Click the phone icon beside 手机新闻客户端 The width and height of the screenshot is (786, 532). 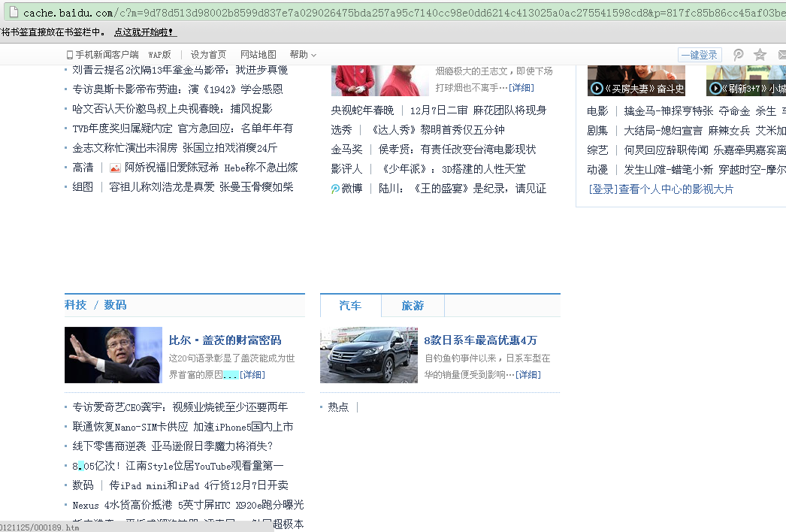coord(70,55)
